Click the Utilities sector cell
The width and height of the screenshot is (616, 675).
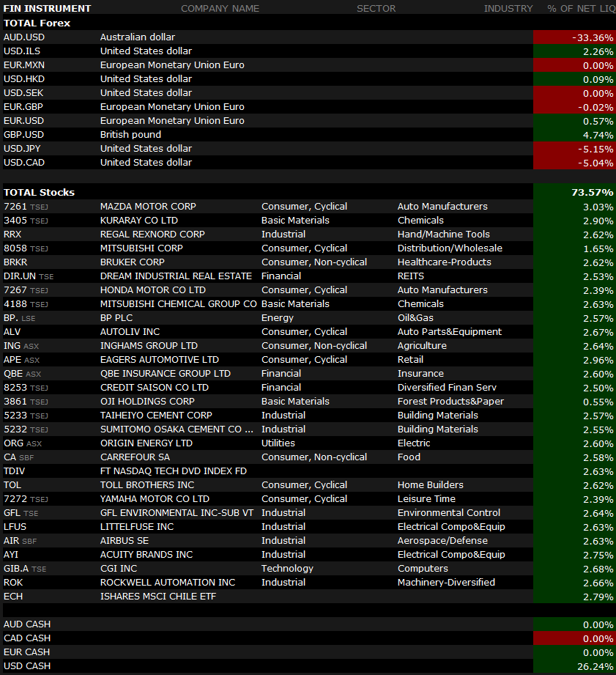point(278,443)
